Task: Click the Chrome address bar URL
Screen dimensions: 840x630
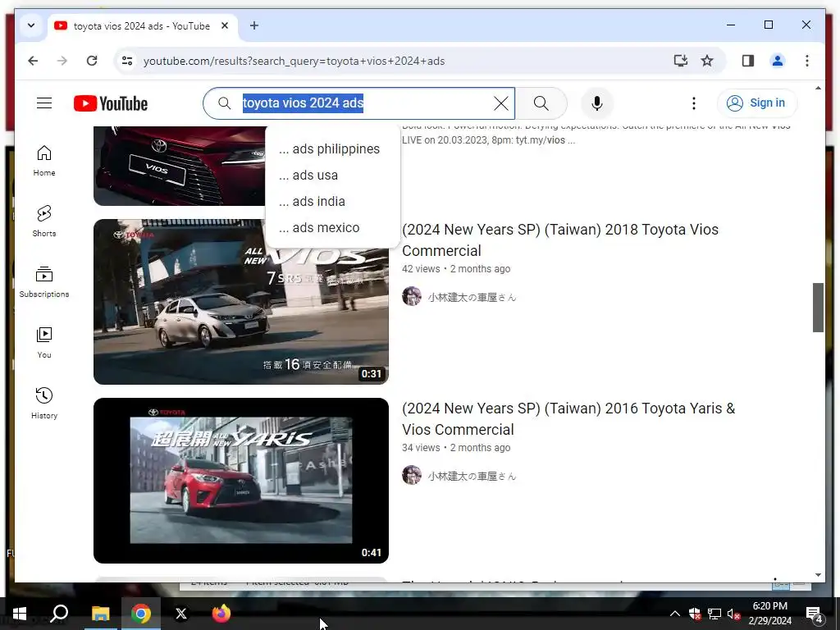Action: coord(294,61)
